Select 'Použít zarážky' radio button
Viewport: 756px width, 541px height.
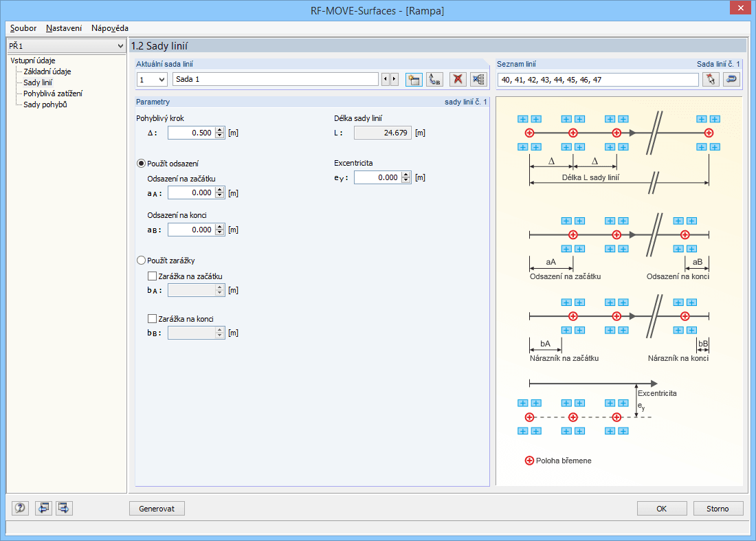[142, 261]
